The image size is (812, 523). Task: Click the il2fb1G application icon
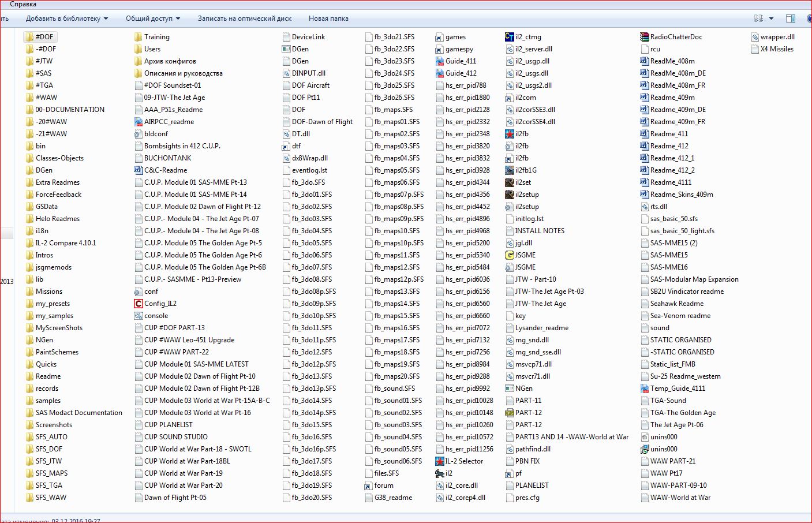point(509,170)
